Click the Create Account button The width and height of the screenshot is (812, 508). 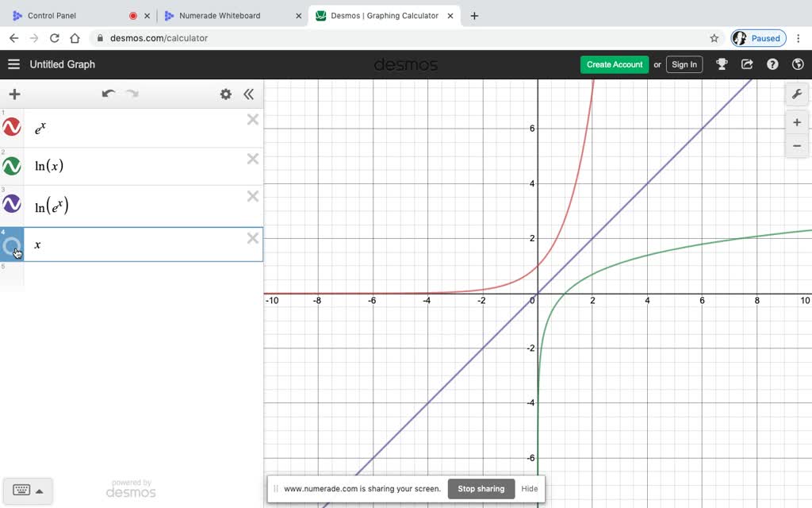(615, 65)
